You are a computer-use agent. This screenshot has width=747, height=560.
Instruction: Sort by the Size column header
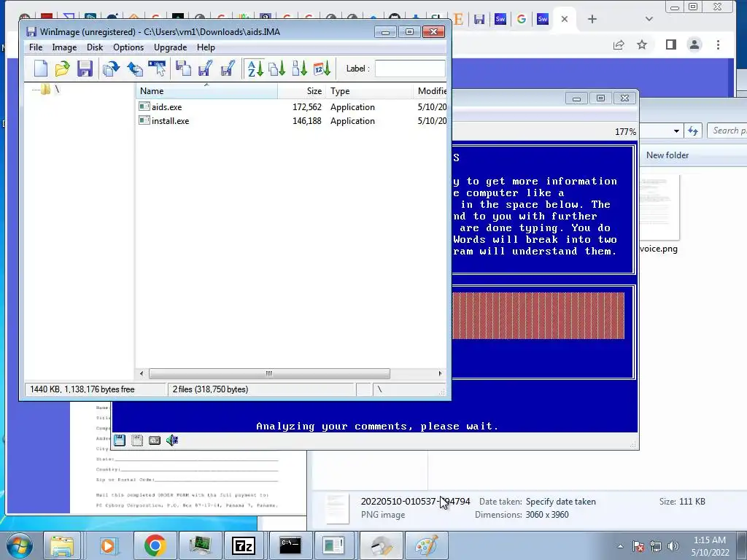(x=301, y=91)
